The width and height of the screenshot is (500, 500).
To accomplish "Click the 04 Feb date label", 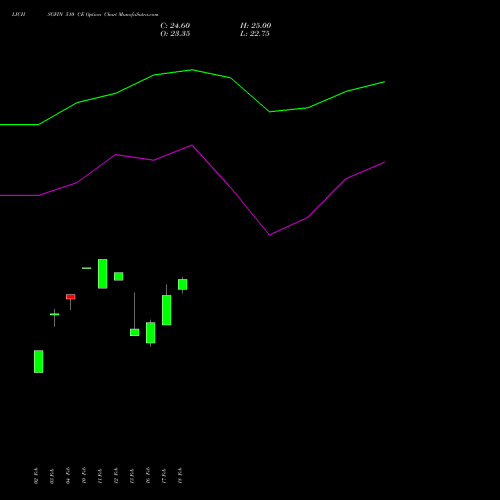I will (68, 475).
